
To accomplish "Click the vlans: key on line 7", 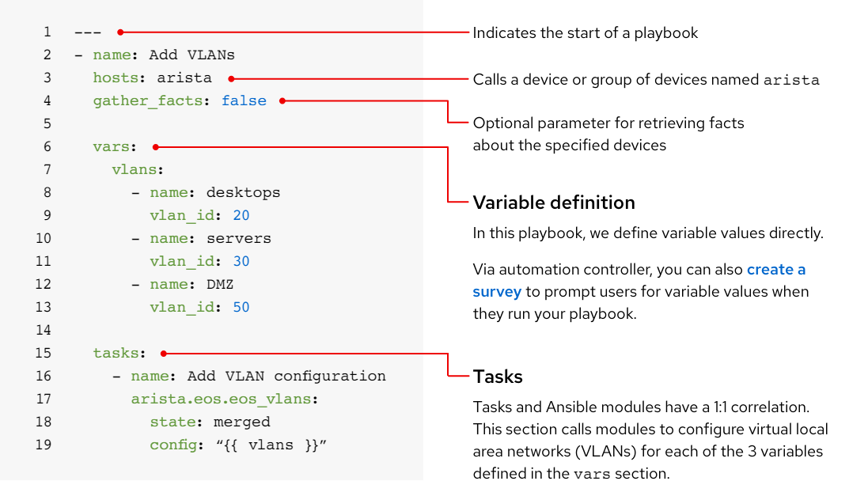I will point(138,169).
